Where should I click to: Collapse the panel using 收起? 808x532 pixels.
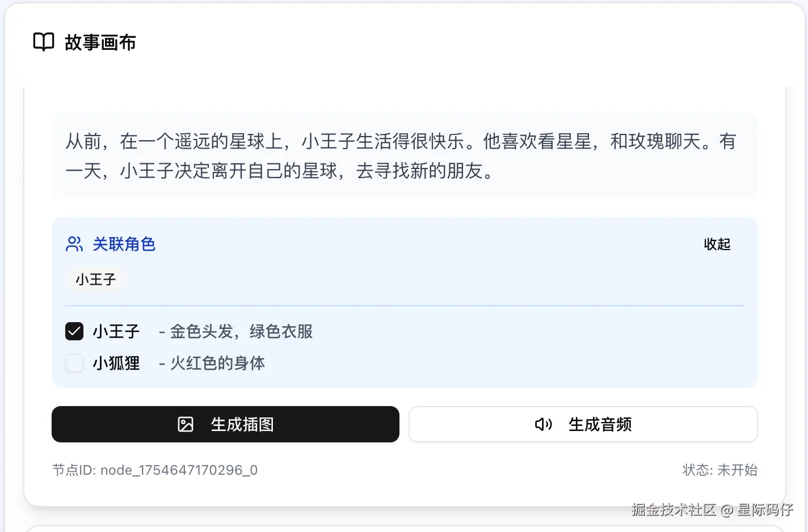(x=717, y=244)
